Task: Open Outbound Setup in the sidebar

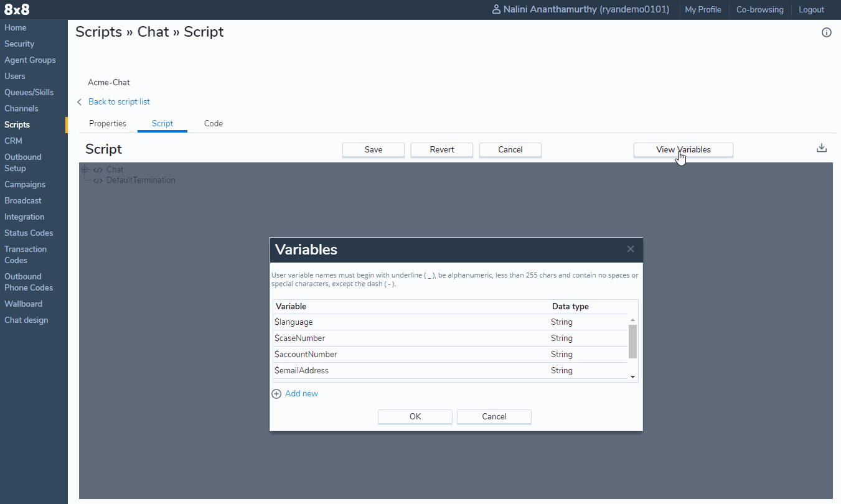Action: (23, 162)
